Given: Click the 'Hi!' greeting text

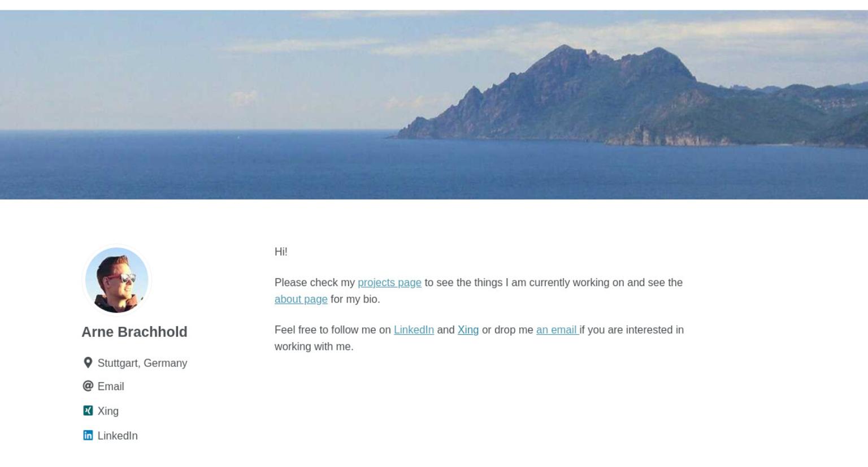Looking at the screenshot, I should 281,252.
